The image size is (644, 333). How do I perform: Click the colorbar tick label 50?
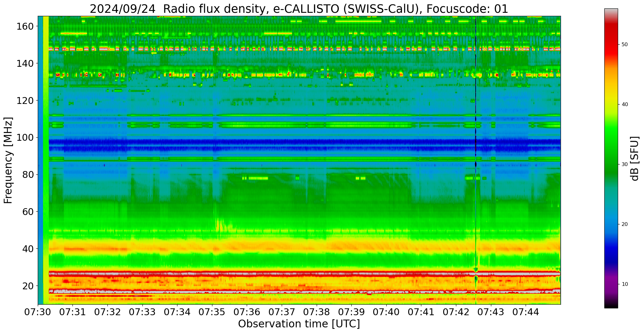tap(624, 45)
